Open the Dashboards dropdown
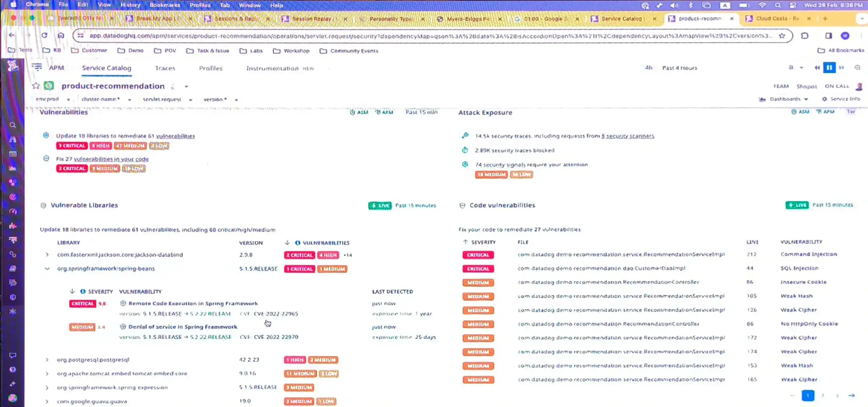The width and height of the screenshot is (868, 407). point(785,99)
